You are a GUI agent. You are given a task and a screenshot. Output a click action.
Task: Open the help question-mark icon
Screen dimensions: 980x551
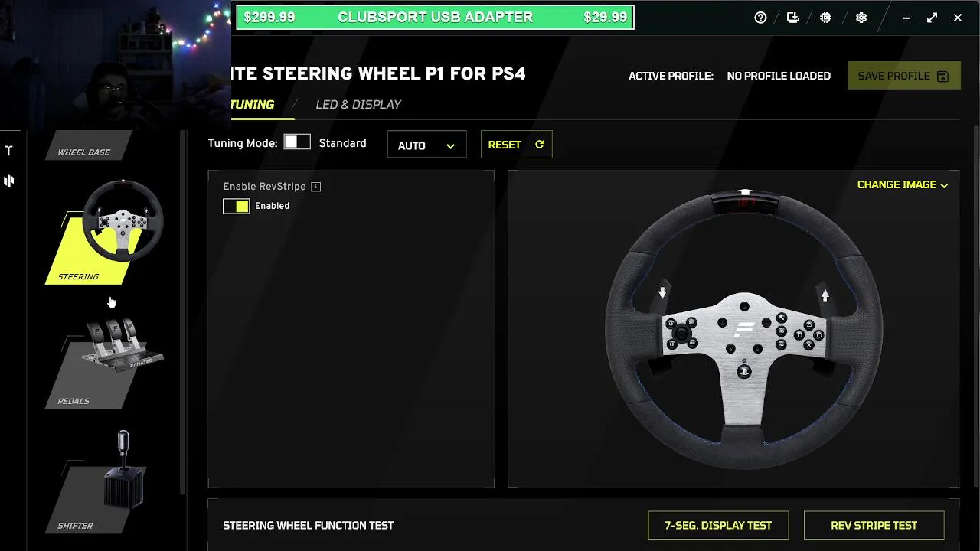pyautogui.click(x=760, y=18)
